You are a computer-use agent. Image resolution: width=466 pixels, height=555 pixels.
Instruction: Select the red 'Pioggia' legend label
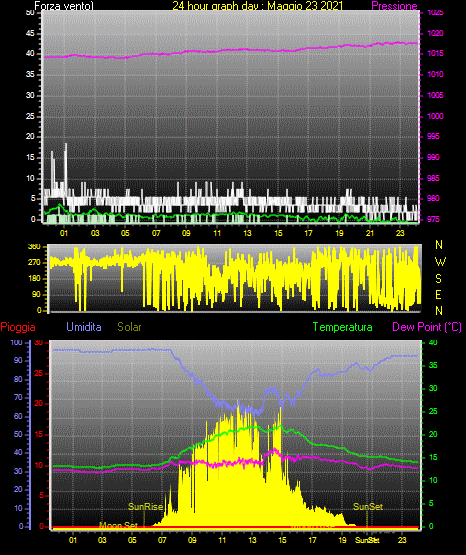pyautogui.click(x=18, y=327)
